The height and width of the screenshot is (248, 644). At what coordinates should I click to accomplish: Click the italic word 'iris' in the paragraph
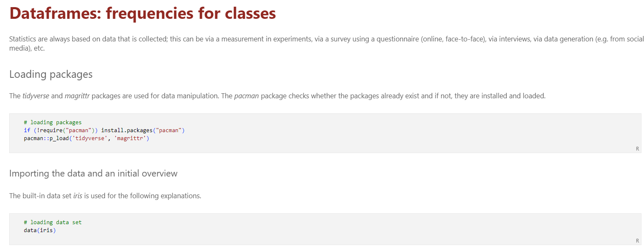click(x=78, y=196)
